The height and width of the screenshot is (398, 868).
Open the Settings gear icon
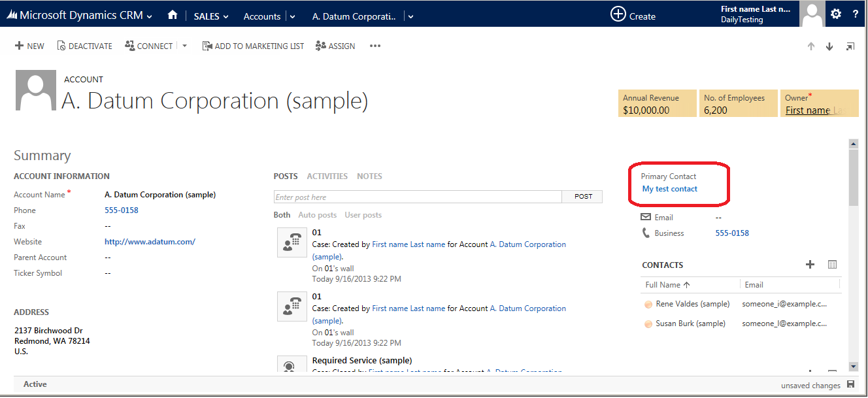click(x=836, y=14)
